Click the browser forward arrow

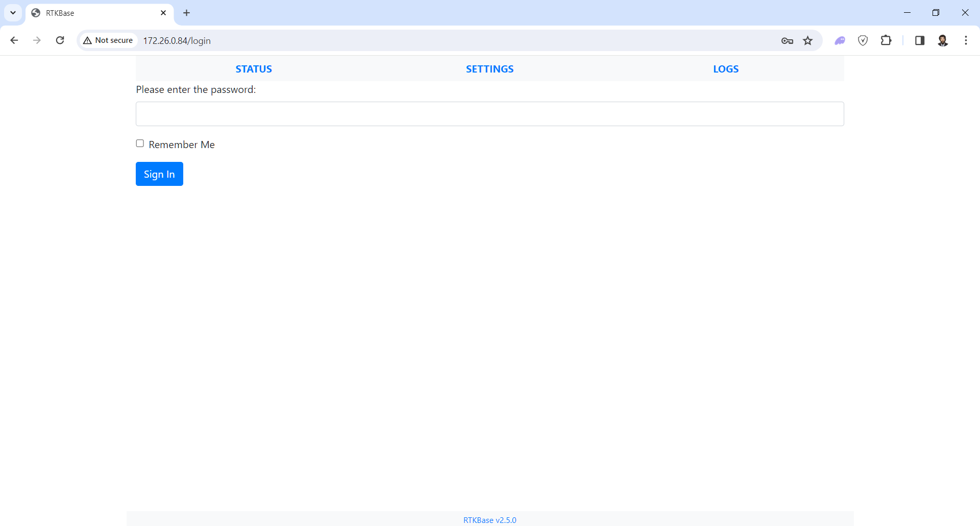click(37, 40)
